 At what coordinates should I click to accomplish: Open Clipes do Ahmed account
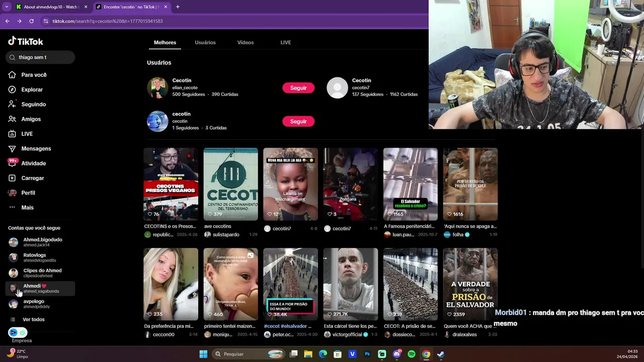point(40,273)
